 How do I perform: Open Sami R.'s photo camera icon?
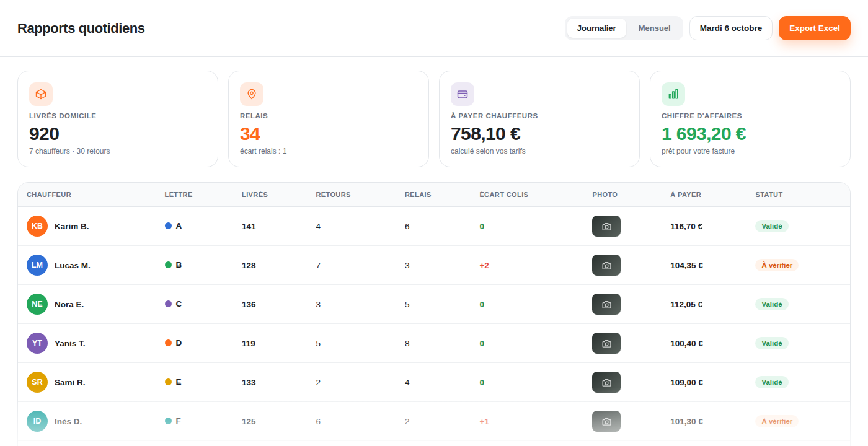[606, 382]
